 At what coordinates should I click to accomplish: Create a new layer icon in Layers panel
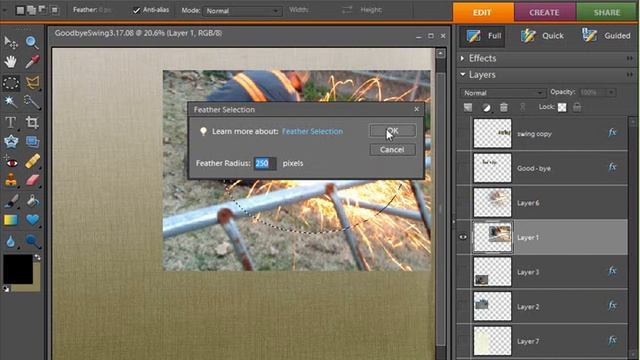tap(468, 107)
